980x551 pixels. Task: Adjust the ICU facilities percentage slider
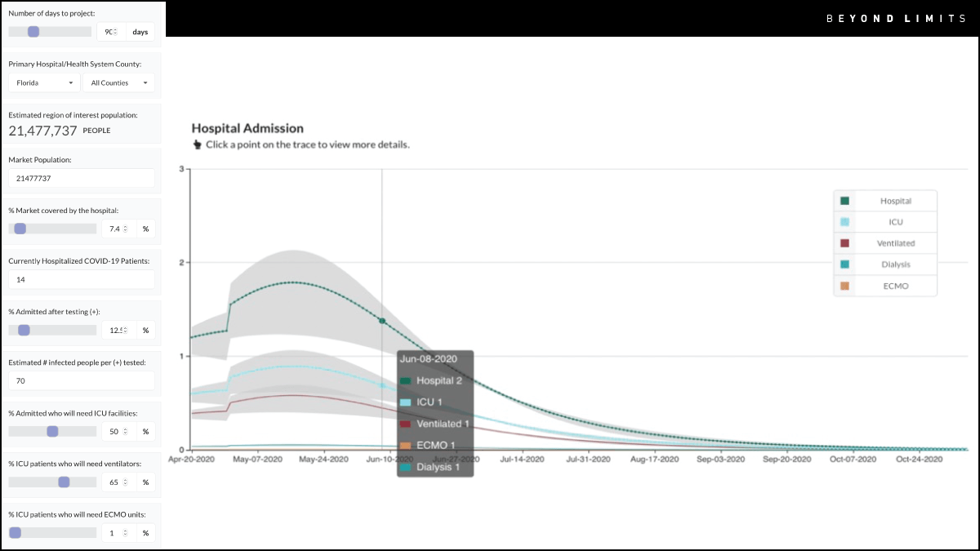pos(52,431)
